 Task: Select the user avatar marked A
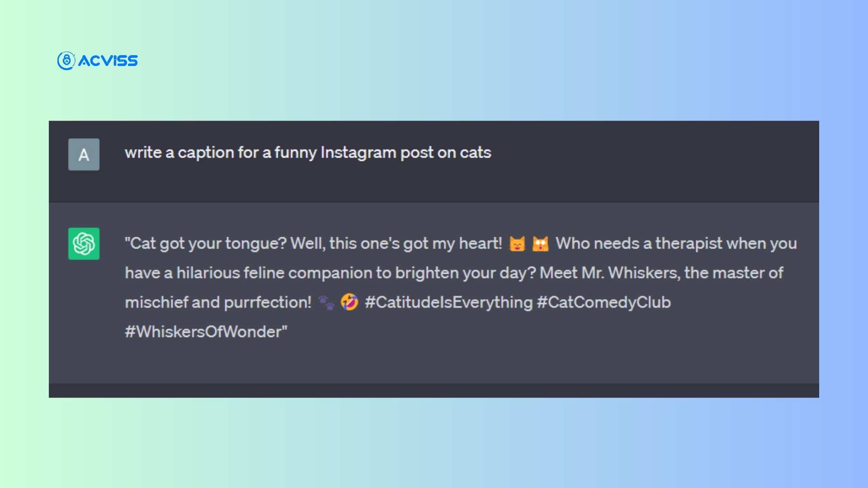point(84,154)
